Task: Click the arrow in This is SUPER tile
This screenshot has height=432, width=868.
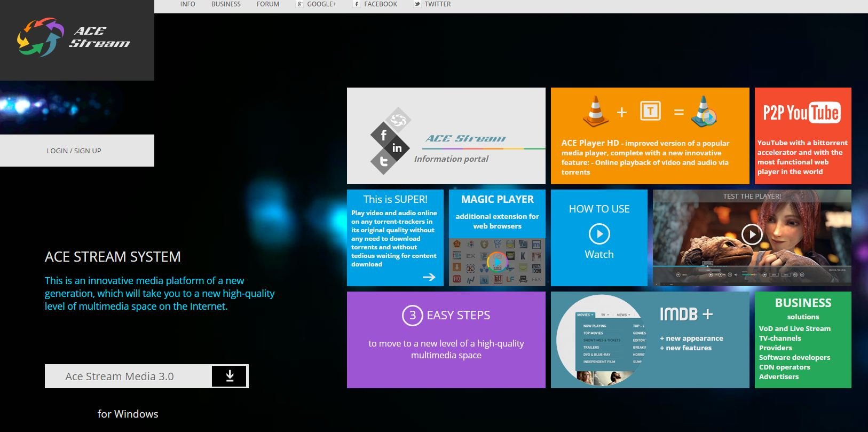Action: tap(429, 277)
